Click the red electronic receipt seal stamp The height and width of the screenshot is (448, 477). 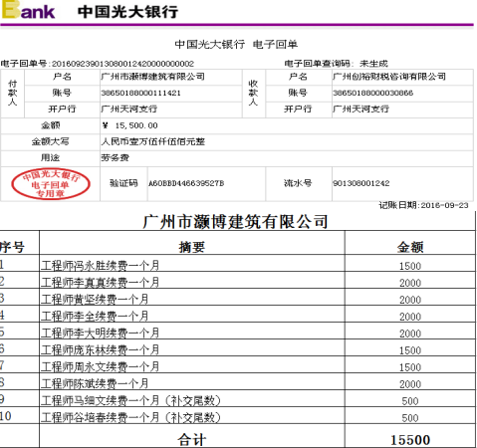(x=51, y=184)
